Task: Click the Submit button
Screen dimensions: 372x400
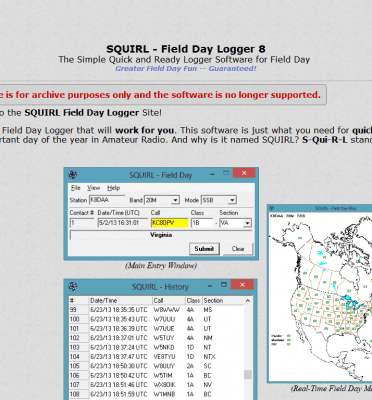Action: tap(204, 249)
